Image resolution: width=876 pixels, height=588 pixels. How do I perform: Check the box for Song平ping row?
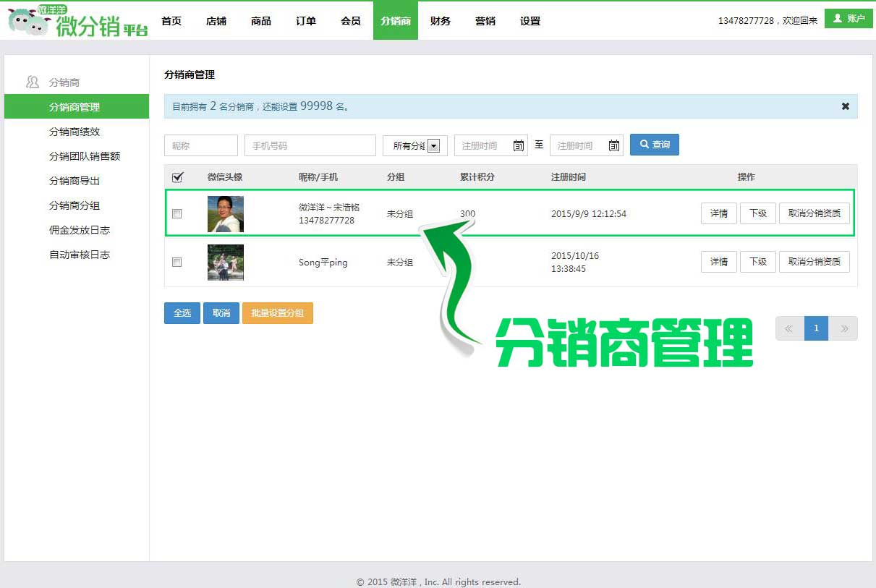pyautogui.click(x=177, y=263)
